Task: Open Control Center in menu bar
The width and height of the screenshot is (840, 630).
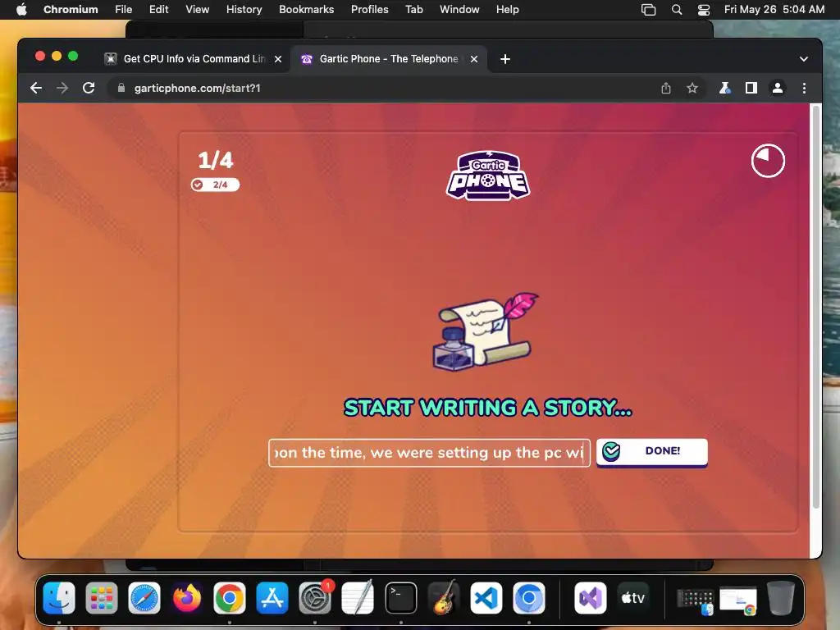Action: coord(704,10)
